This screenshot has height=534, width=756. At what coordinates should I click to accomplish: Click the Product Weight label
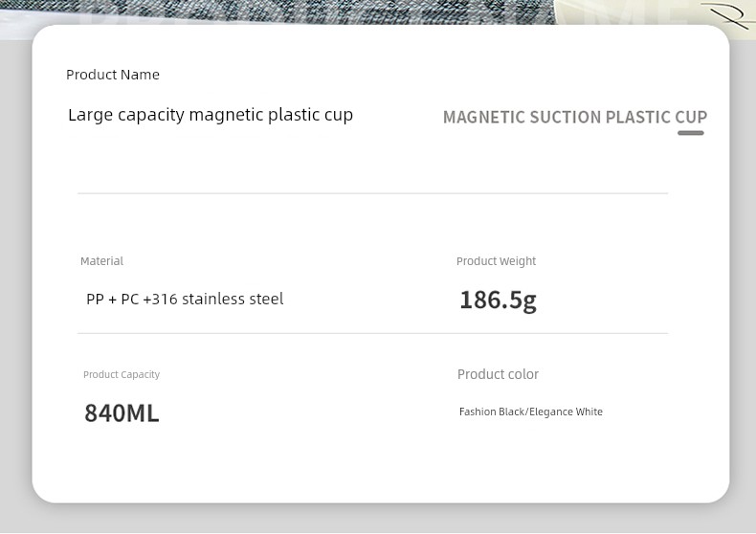496,261
